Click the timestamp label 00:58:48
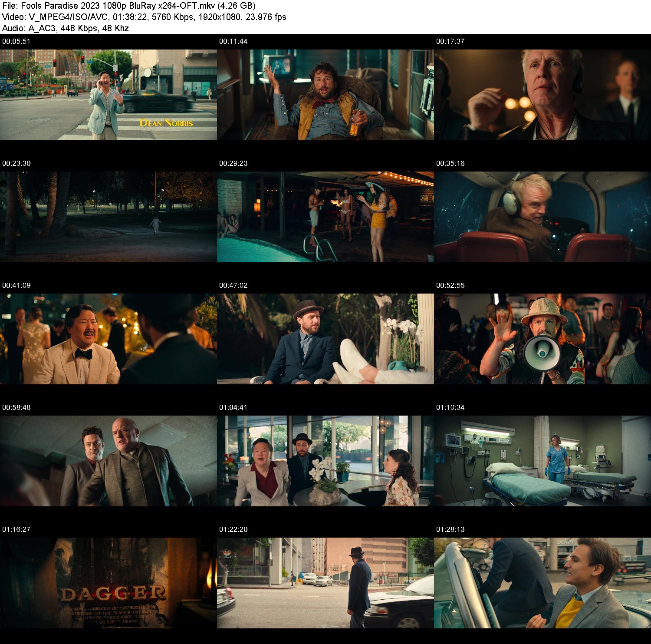 click(16, 407)
